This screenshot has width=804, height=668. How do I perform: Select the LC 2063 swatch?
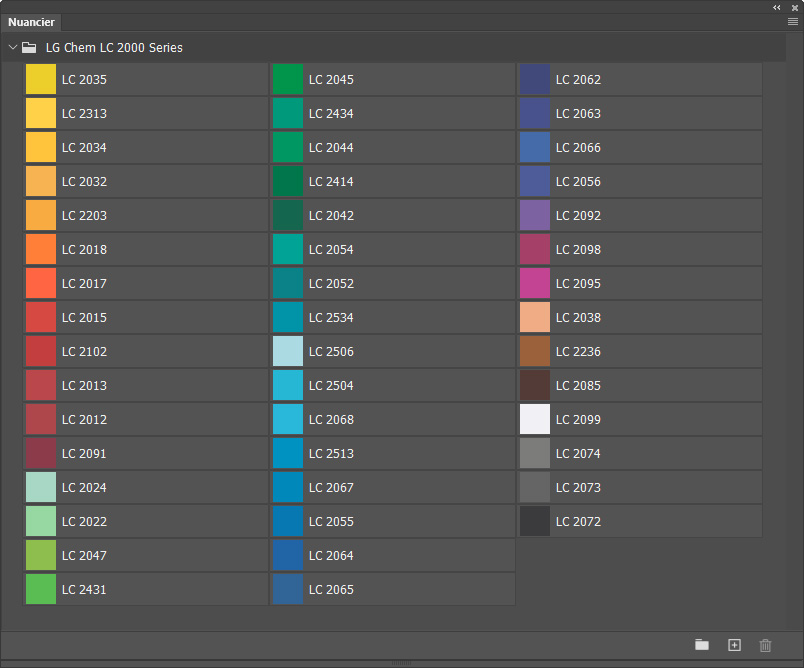pyautogui.click(x=535, y=113)
